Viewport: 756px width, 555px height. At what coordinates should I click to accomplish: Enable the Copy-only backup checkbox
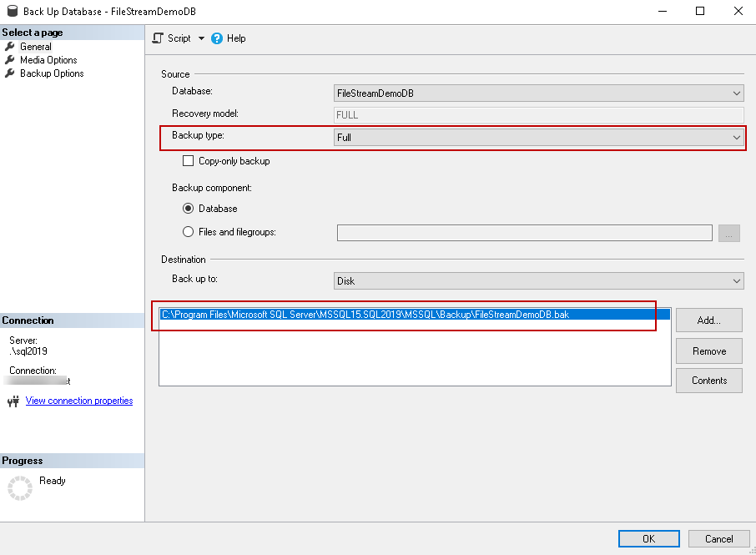188,161
